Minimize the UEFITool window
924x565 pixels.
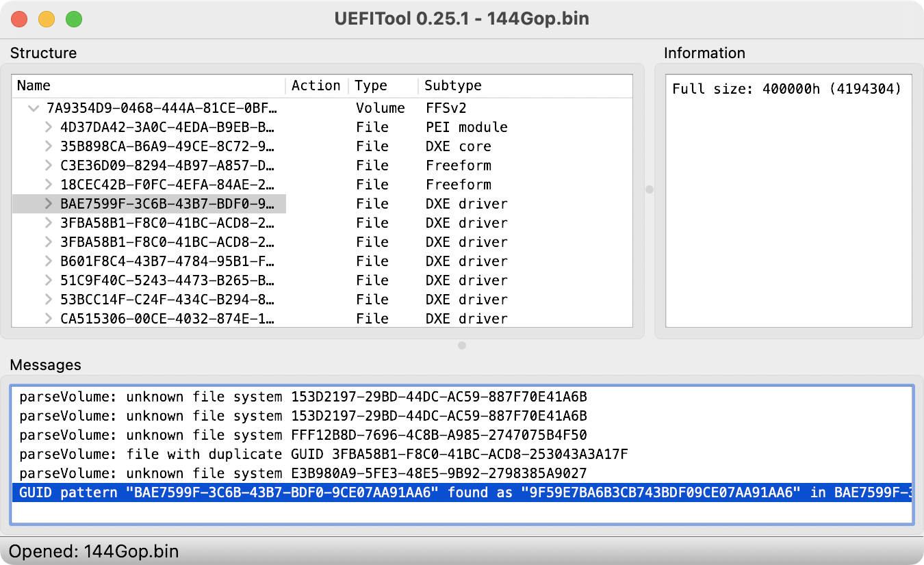point(47,19)
